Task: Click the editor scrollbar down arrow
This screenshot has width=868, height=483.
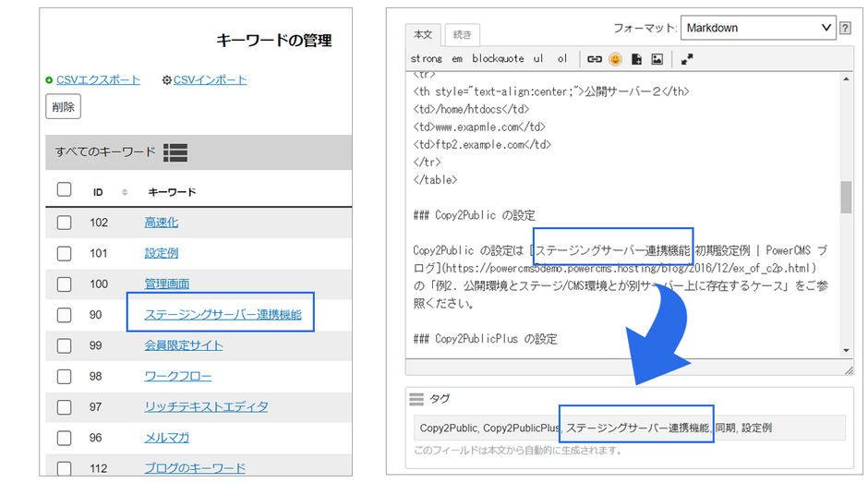Action: 846,351
